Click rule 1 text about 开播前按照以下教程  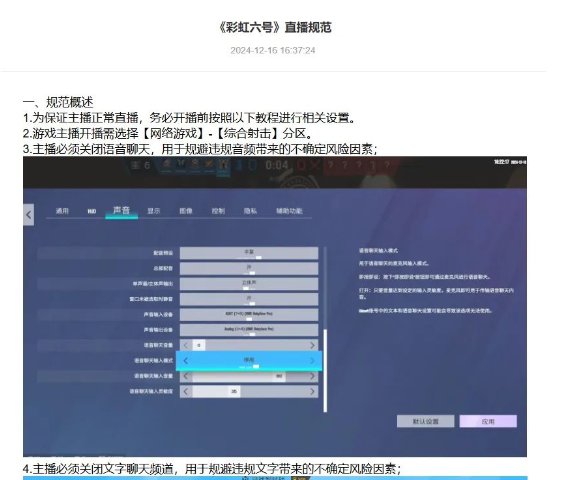[x=189, y=118]
